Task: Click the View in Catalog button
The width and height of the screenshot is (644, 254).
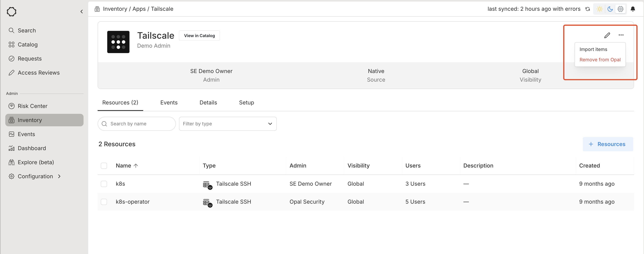Action: (199, 36)
